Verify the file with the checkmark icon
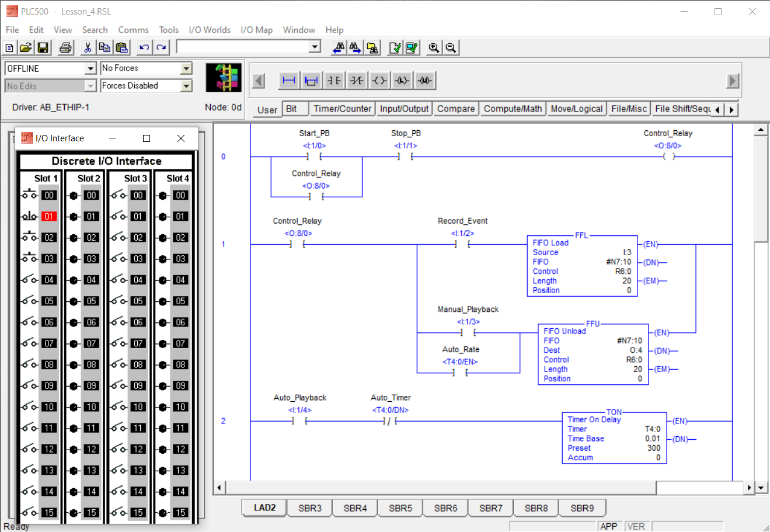Viewport: 770px width, 532px height. point(395,48)
